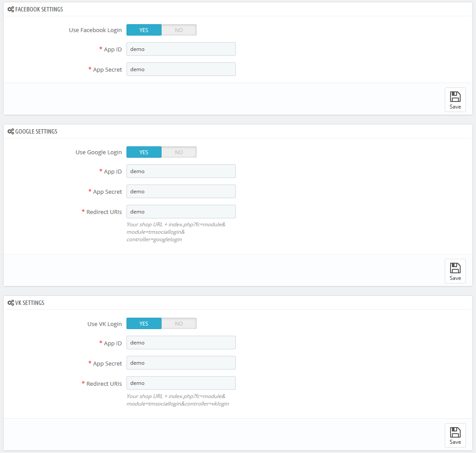Click the FACEBOOK SETTINGS heading text
The height and width of the screenshot is (453, 476).
tap(39, 9)
